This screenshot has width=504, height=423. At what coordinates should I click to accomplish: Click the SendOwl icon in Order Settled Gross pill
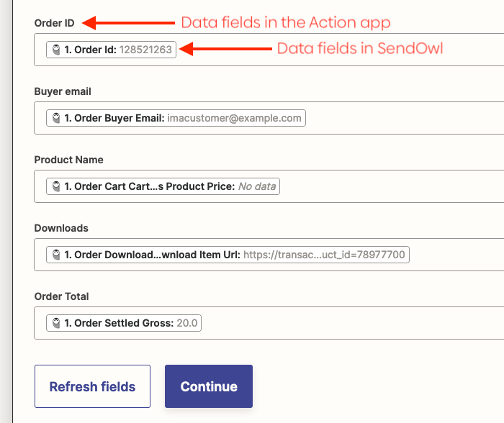click(56, 323)
